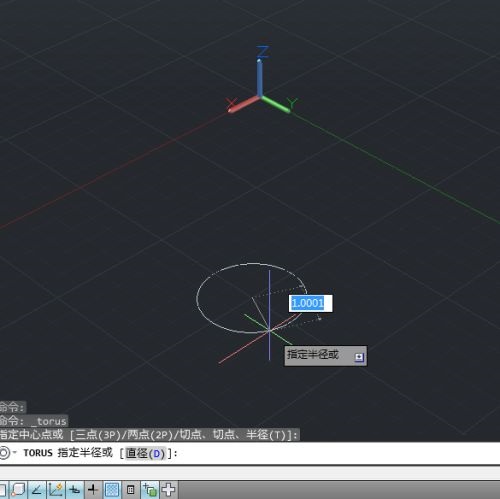The width and height of the screenshot is (500, 499).
Task: Toggle selection cycling icon
Action: [x=150, y=489]
